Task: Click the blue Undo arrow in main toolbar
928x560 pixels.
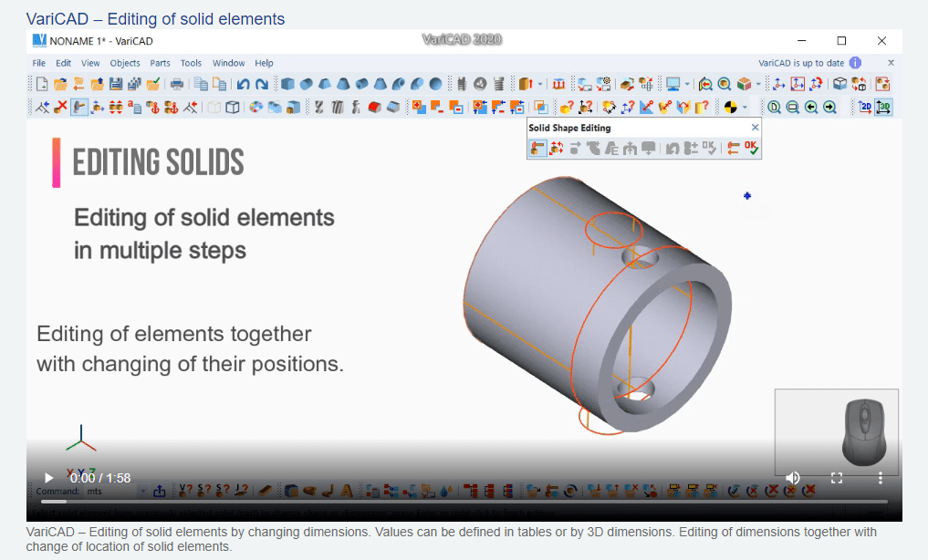Action: coord(244,84)
